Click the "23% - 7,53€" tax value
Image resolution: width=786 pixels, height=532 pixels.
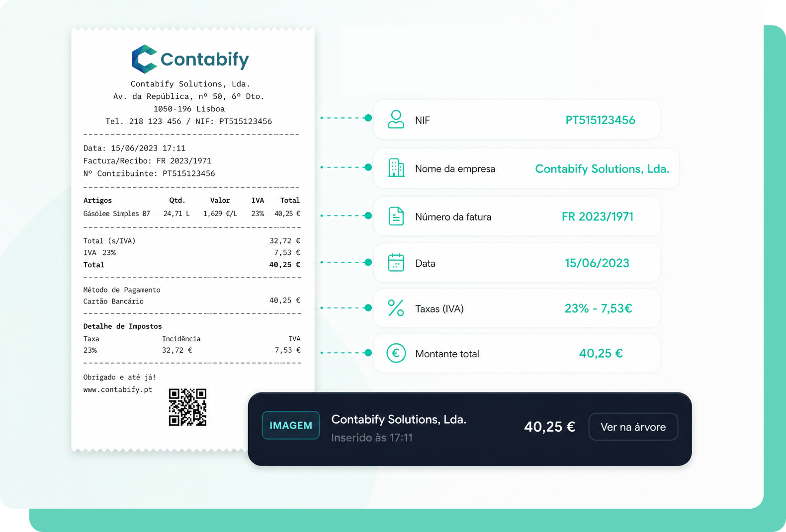click(x=598, y=308)
